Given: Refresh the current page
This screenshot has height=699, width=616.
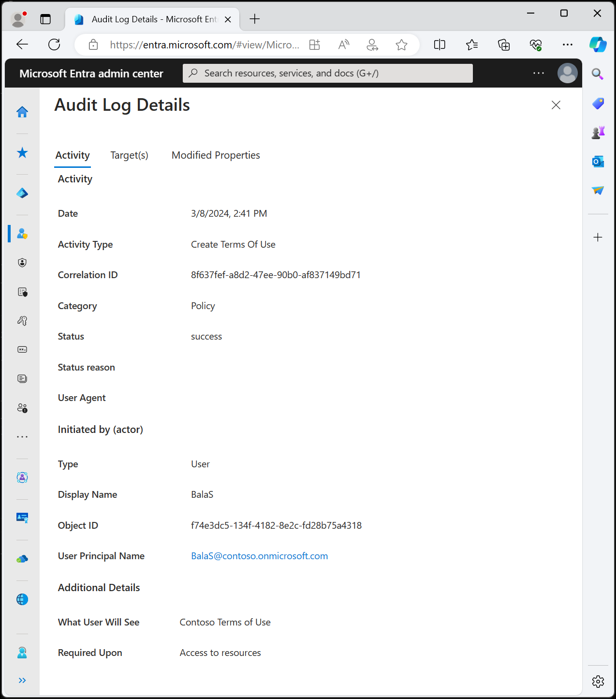Looking at the screenshot, I should tap(54, 44).
